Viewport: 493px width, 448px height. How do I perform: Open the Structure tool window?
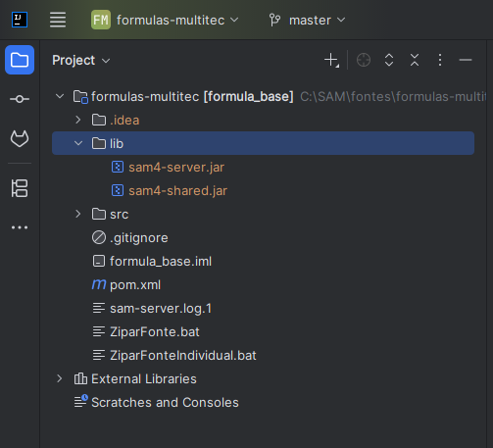tap(20, 188)
